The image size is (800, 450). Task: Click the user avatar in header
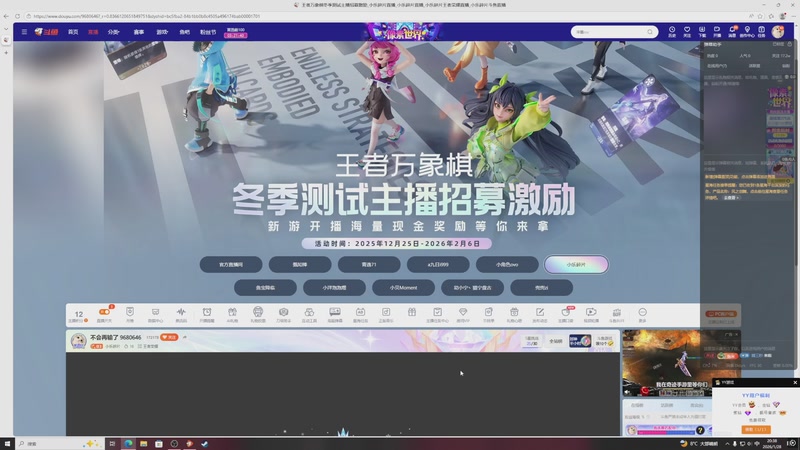pyautogui.click(x=778, y=32)
